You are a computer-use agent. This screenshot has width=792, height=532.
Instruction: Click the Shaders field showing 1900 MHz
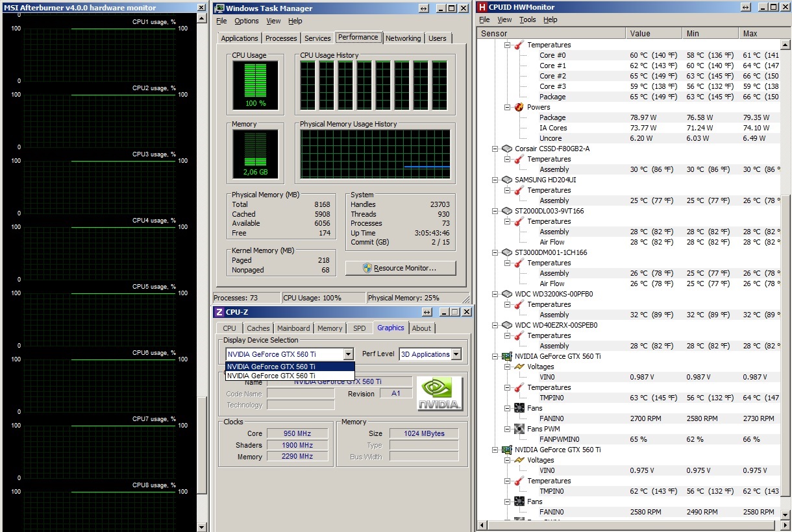pos(297,445)
